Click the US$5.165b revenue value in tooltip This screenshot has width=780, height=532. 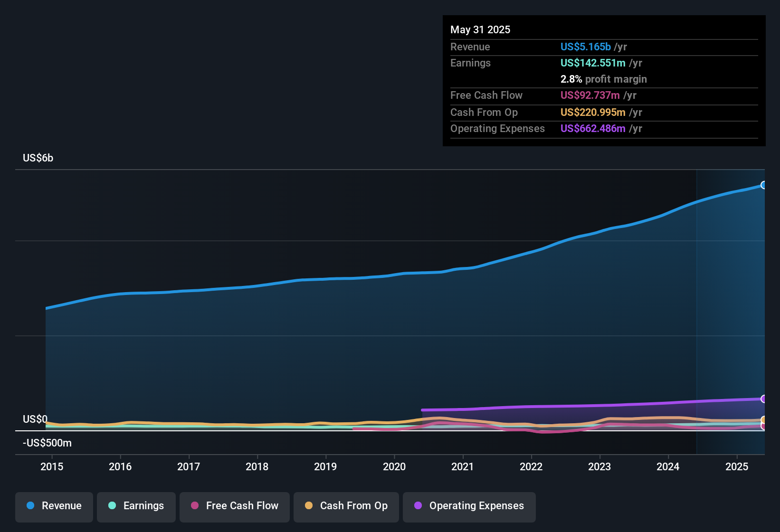click(585, 47)
